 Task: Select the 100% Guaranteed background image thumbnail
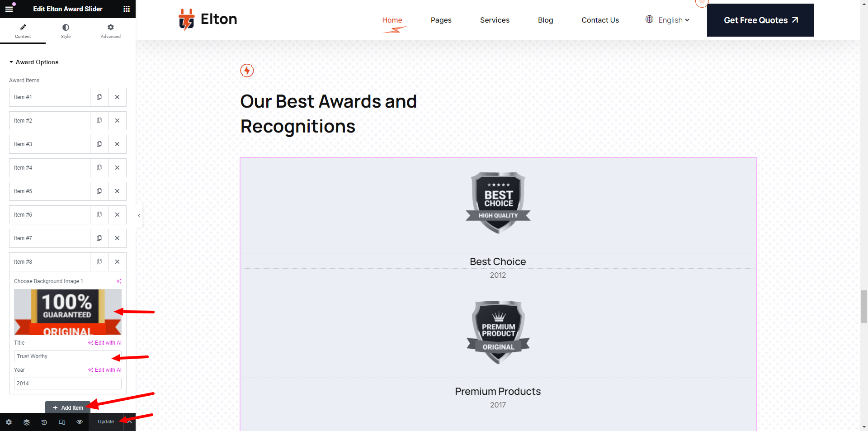[x=68, y=312]
